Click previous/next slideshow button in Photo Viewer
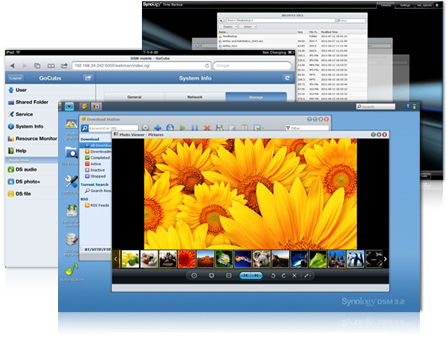Screen dimensions: 447x360 251,276
